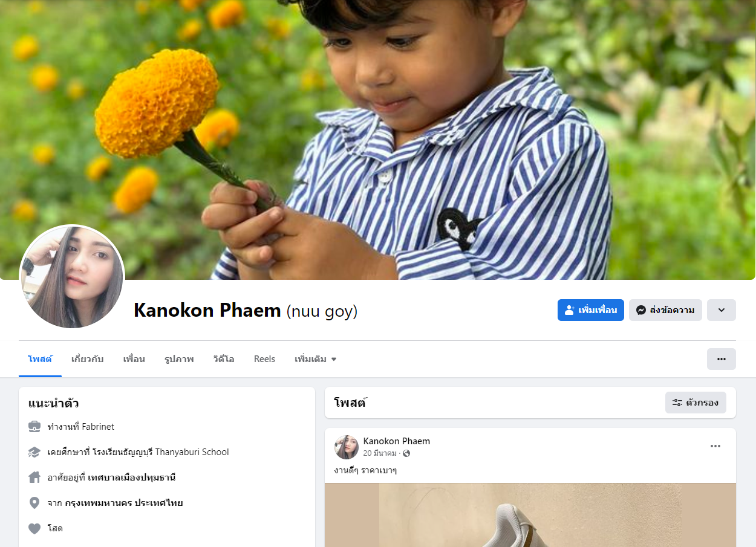Screen dimensions: 756x547
Task: Click the globe public audience icon on post
Action: 406,453
